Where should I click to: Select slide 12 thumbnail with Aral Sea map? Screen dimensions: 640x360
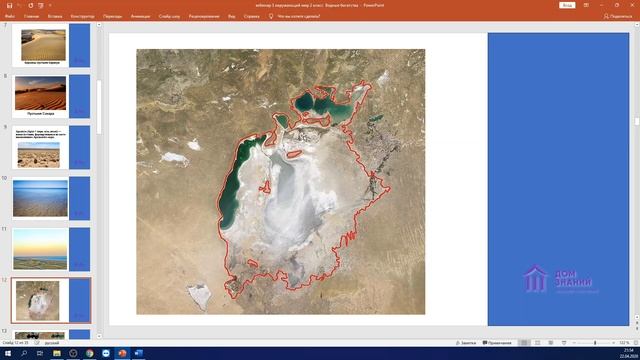pos(51,300)
